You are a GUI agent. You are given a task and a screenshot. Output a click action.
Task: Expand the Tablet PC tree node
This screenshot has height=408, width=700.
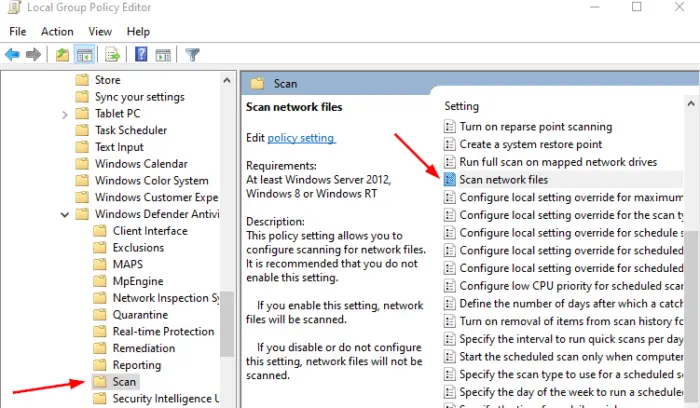coord(65,114)
